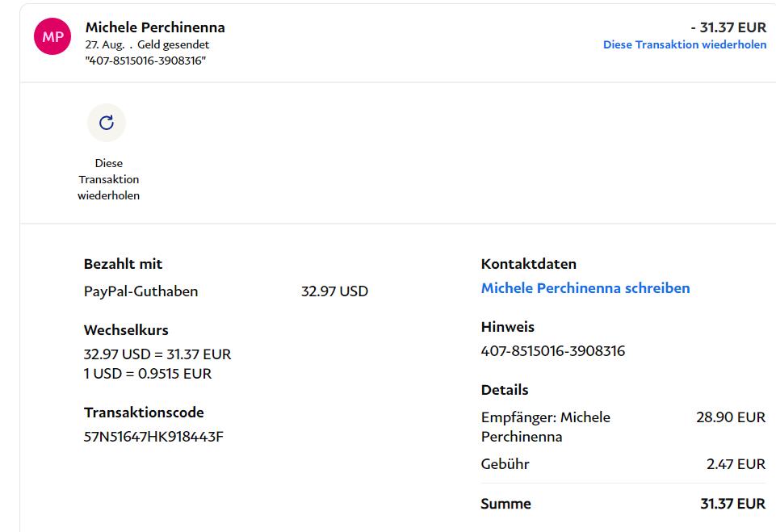The image size is (776, 532).
Task: Click the Wechselkurs heading
Action: (x=126, y=330)
